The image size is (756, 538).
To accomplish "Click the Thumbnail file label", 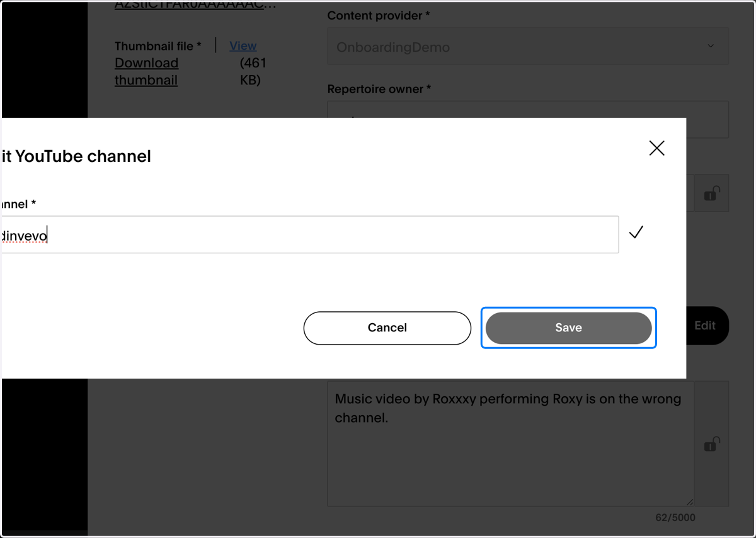I will point(158,46).
